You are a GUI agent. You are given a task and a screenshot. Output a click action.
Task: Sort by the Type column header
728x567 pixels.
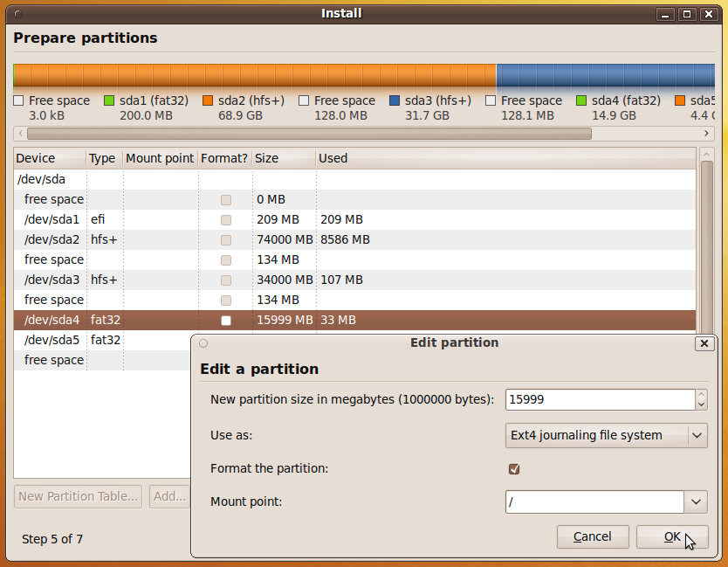[105, 158]
